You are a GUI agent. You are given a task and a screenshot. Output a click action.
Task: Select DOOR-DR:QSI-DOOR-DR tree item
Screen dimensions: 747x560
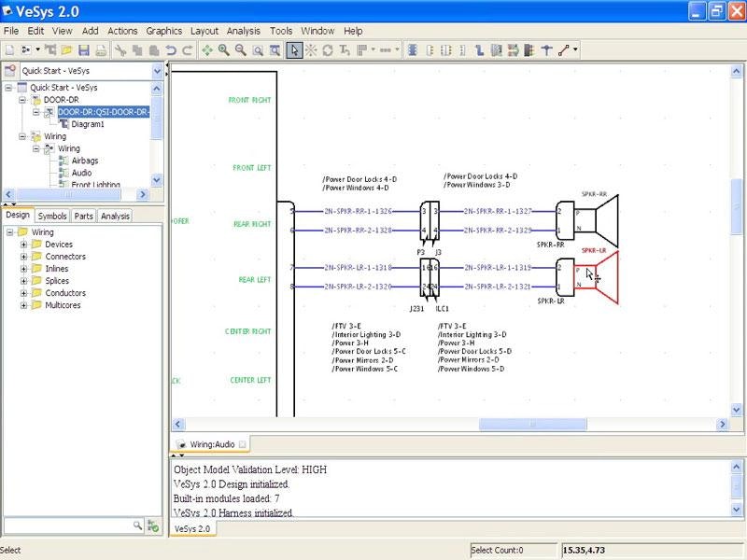[104, 112]
